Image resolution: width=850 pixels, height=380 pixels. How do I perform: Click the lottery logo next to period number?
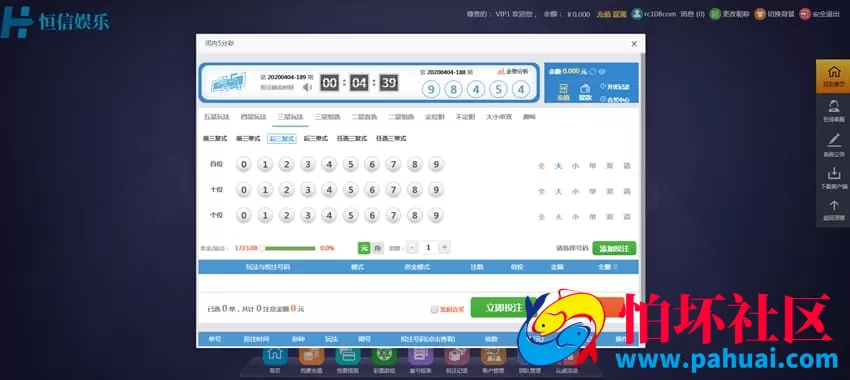pos(228,83)
